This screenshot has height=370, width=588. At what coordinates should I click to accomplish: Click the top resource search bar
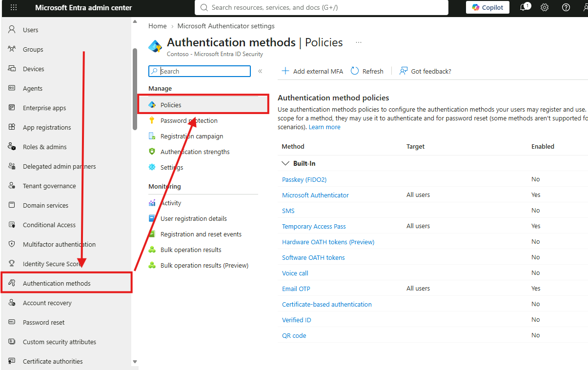321,7
